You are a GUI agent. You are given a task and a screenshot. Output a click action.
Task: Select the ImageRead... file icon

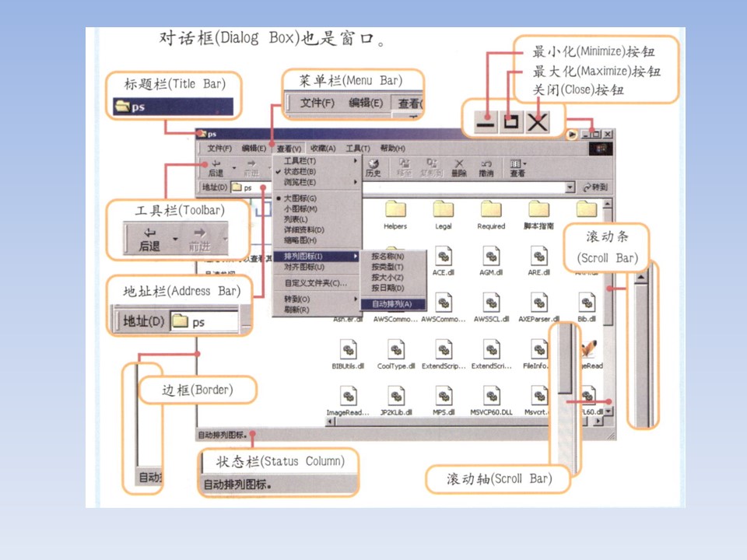point(348,396)
